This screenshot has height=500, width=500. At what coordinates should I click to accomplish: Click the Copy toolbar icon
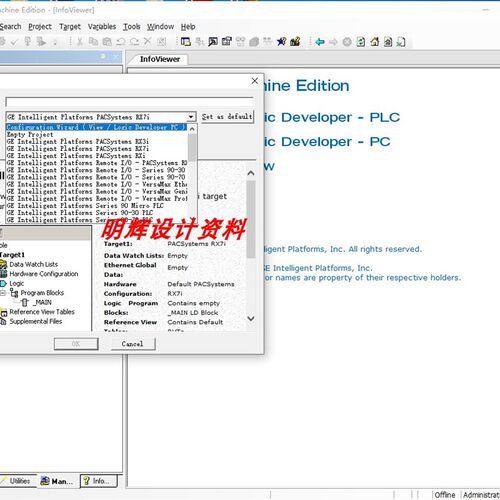tap(93, 42)
